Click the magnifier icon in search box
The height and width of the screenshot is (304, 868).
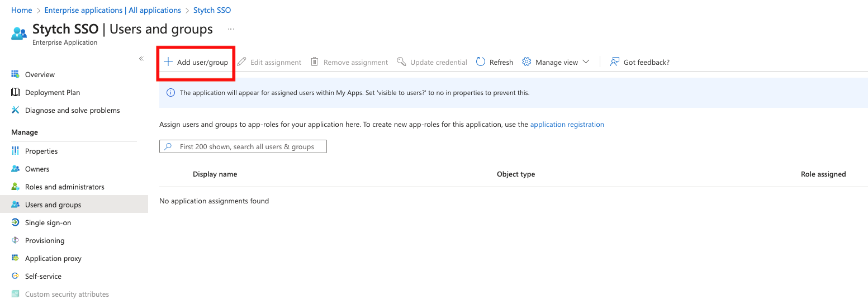pos(168,146)
